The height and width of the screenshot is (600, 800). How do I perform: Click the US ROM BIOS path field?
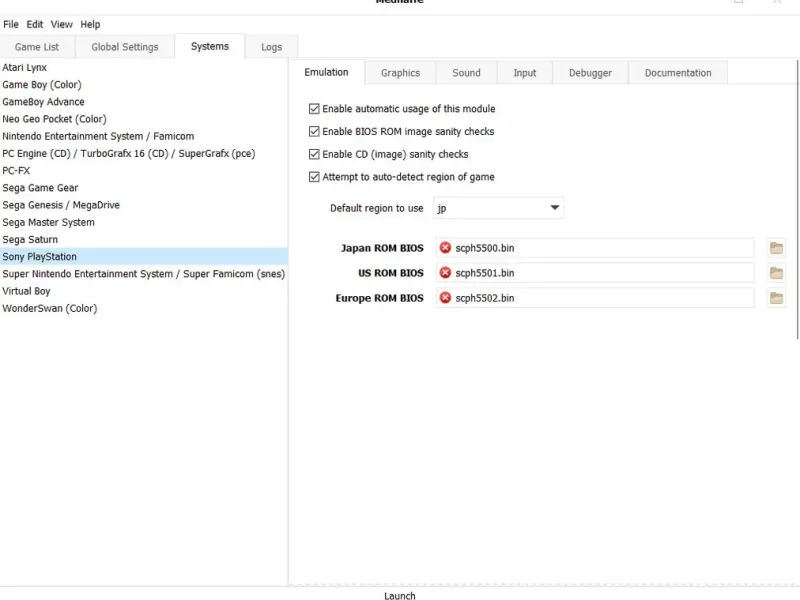pyautogui.click(x=595, y=273)
